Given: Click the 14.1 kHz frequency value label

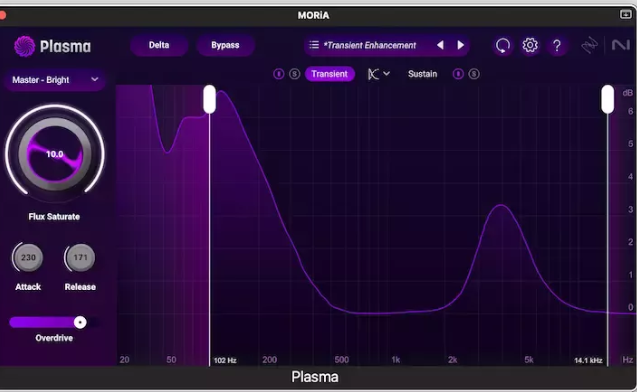Looking at the screenshot, I should tap(588, 360).
